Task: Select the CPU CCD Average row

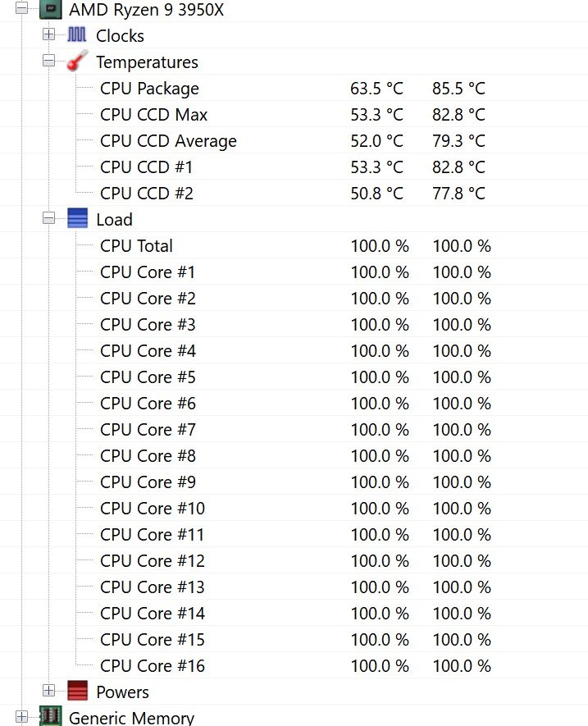Action: pyautogui.click(x=294, y=141)
